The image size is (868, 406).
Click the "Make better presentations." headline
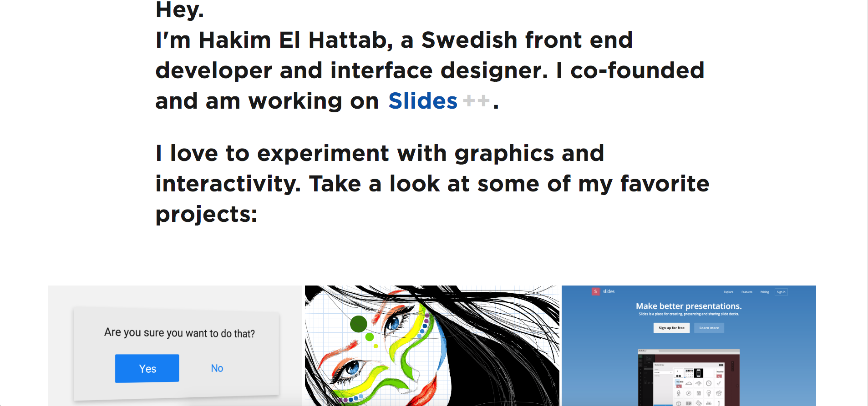(689, 306)
